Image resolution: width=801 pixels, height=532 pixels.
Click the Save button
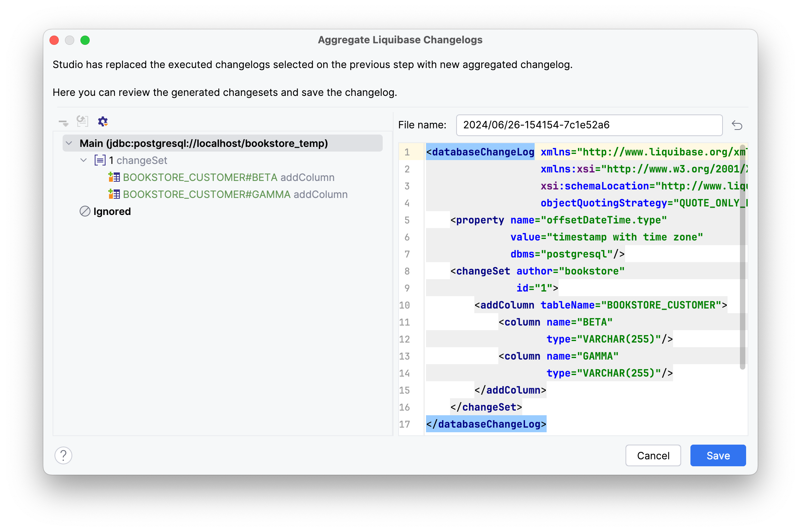pos(718,455)
